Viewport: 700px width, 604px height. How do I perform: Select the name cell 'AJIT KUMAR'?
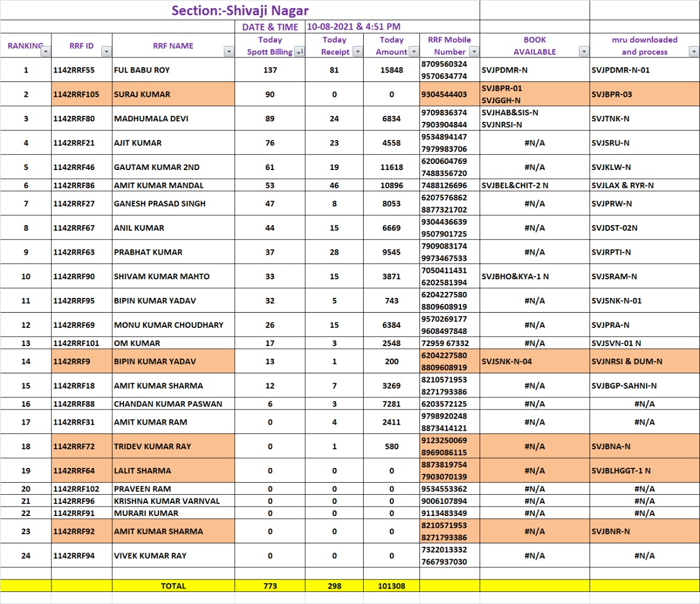[173, 143]
